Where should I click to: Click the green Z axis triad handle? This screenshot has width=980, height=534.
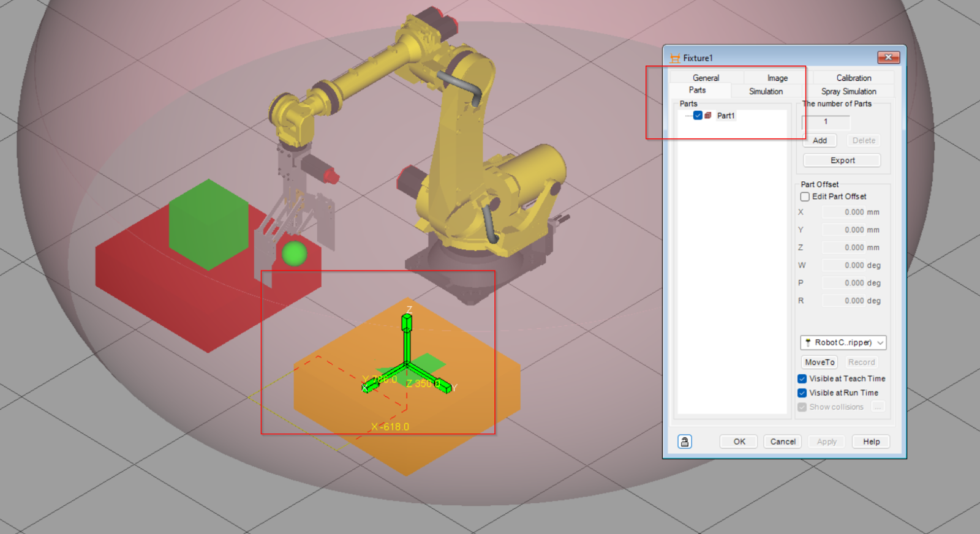pyautogui.click(x=407, y=323)
